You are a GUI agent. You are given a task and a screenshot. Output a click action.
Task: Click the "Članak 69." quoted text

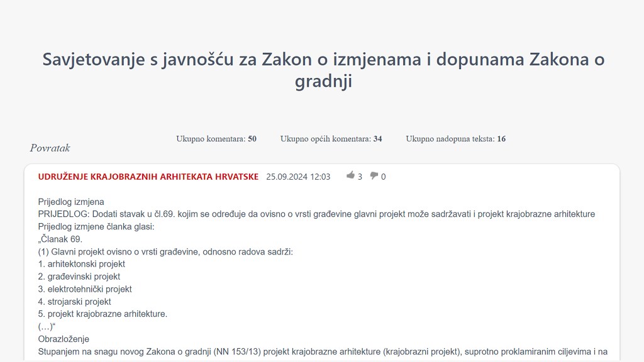[62, 239]
